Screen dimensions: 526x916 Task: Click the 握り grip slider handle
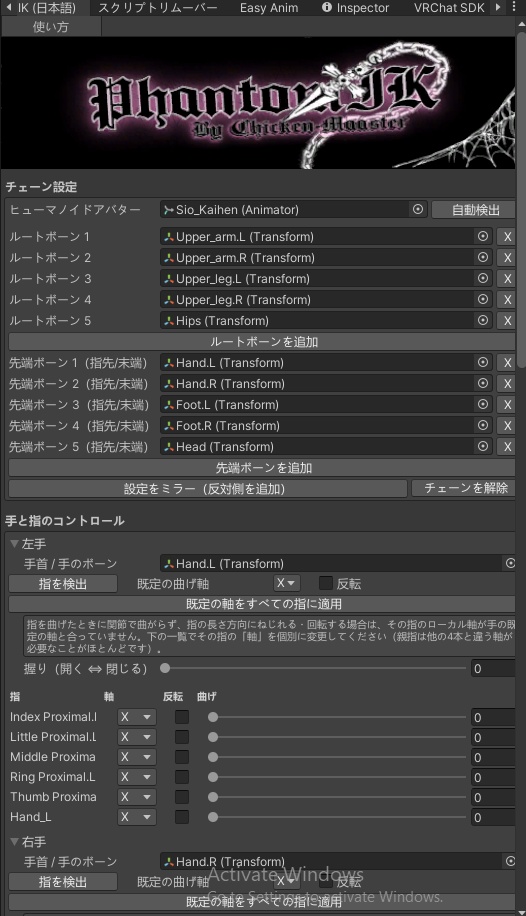(x=165, y=668)
